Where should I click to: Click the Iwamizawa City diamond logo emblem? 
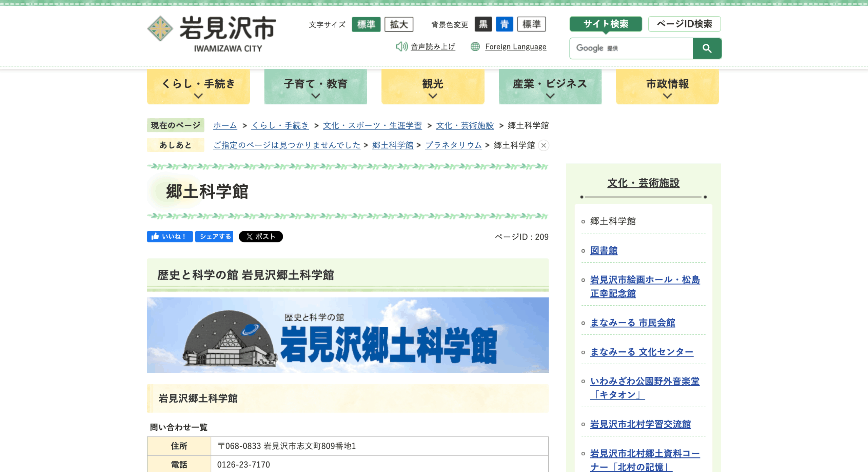[x=160, y=28]
